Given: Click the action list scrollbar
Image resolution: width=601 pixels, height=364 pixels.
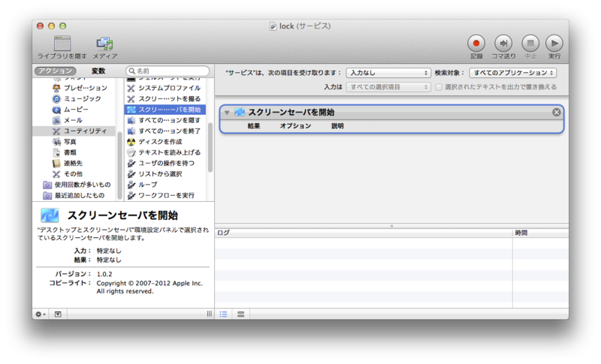Looking at the screenshot, I should pyautogui.click(x=210, y=147).
